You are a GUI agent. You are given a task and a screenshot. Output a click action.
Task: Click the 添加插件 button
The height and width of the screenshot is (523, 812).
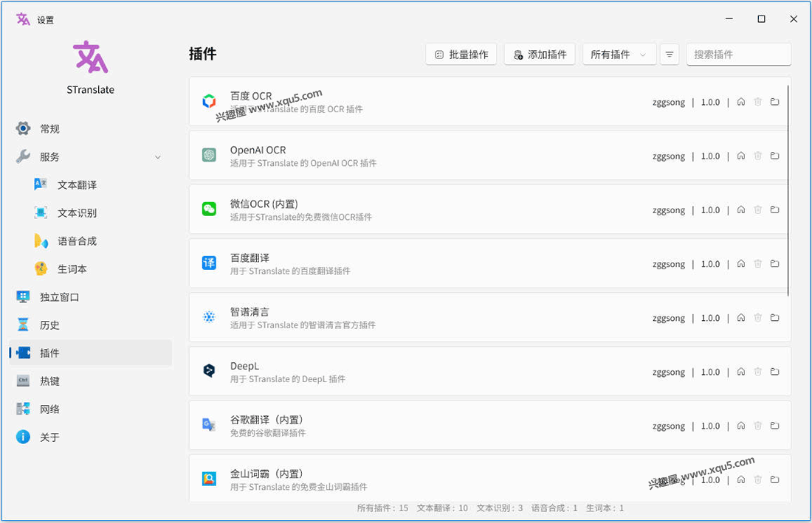540,55
